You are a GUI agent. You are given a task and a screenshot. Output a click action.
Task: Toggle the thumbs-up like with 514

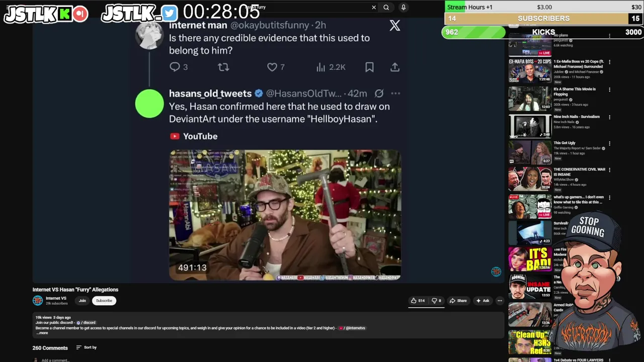tap(418, 301)
